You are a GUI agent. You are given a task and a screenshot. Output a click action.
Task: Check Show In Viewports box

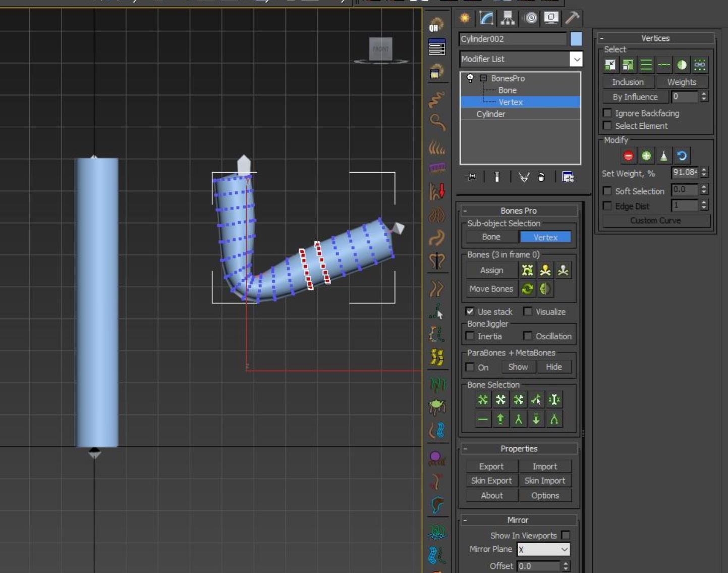(566, 535)
